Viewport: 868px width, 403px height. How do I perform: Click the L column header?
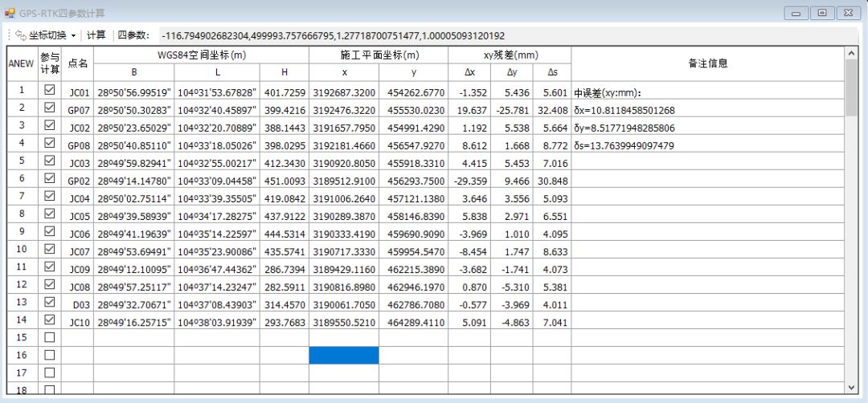pos(217,72)
